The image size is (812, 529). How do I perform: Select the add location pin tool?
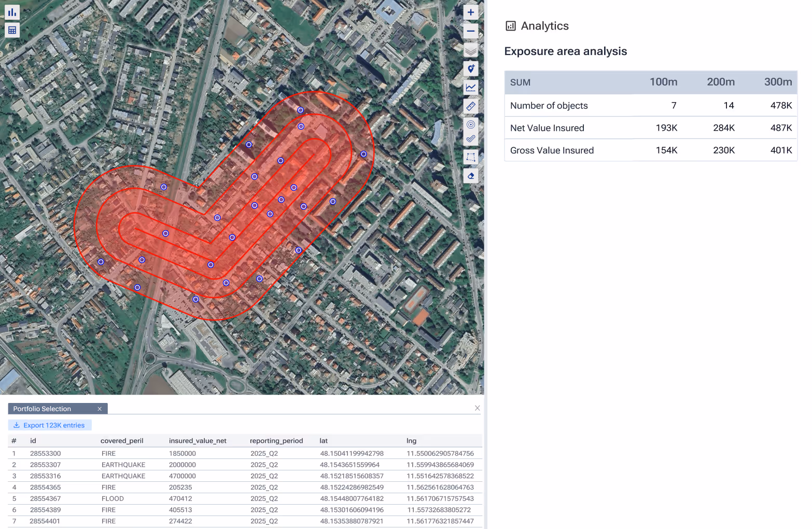470,68
